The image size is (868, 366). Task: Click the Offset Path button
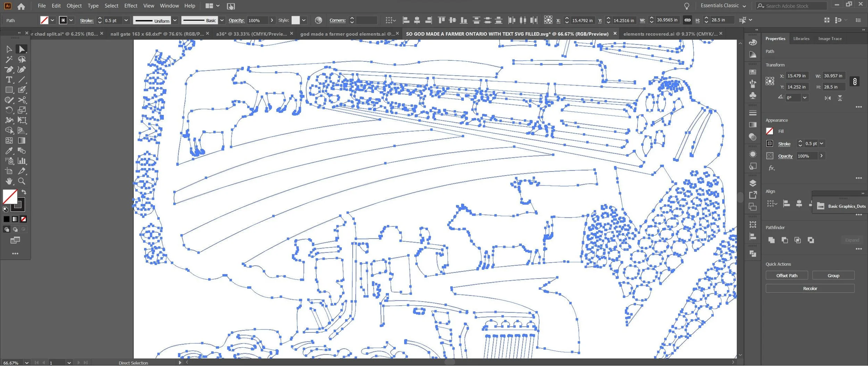pos(787,276)
